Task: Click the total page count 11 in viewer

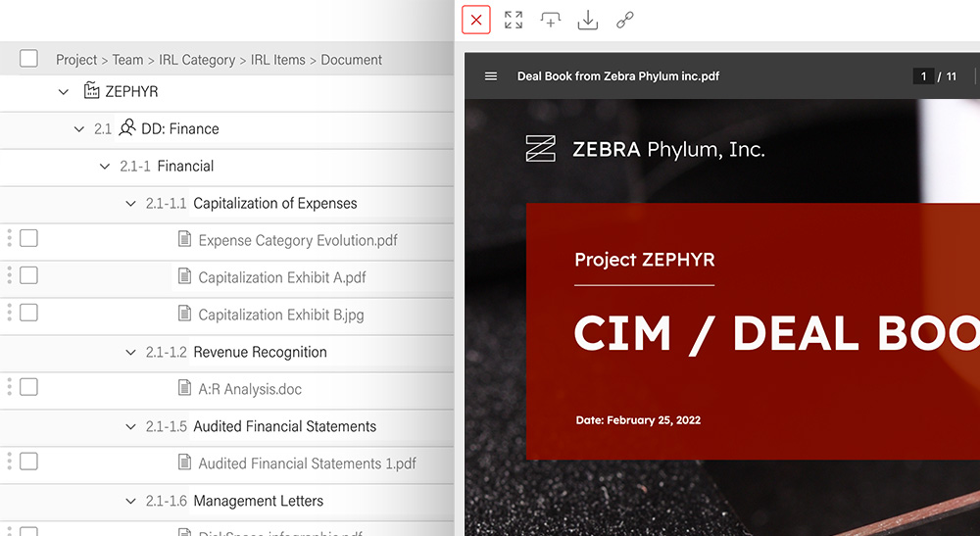Action: 951,76
